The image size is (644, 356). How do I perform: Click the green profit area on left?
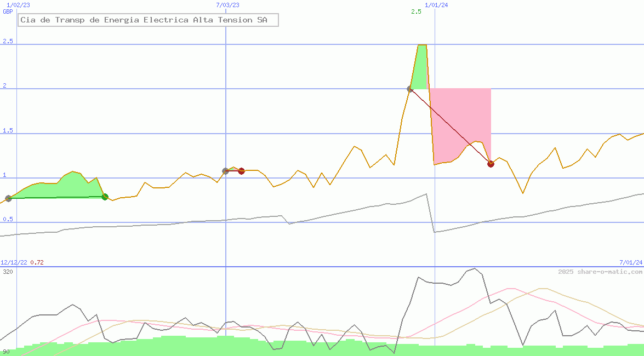coord(66,186)
